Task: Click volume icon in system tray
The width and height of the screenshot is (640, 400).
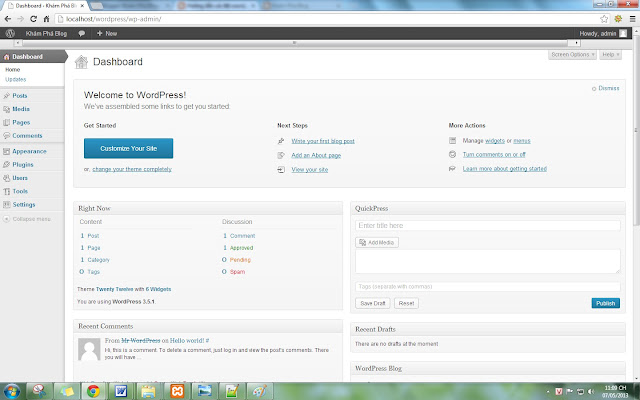Action: pyautogui.click(x=591, y=392)
